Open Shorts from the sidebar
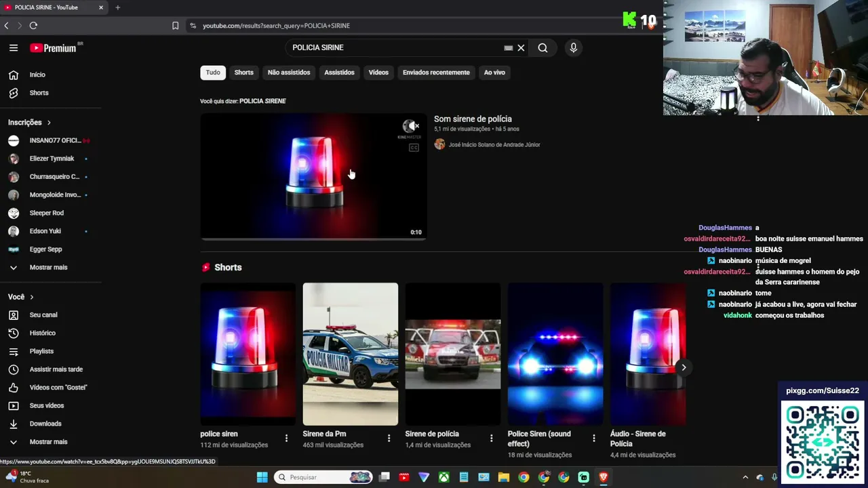This screenshot has width=868, height=488. coord(39,93)
